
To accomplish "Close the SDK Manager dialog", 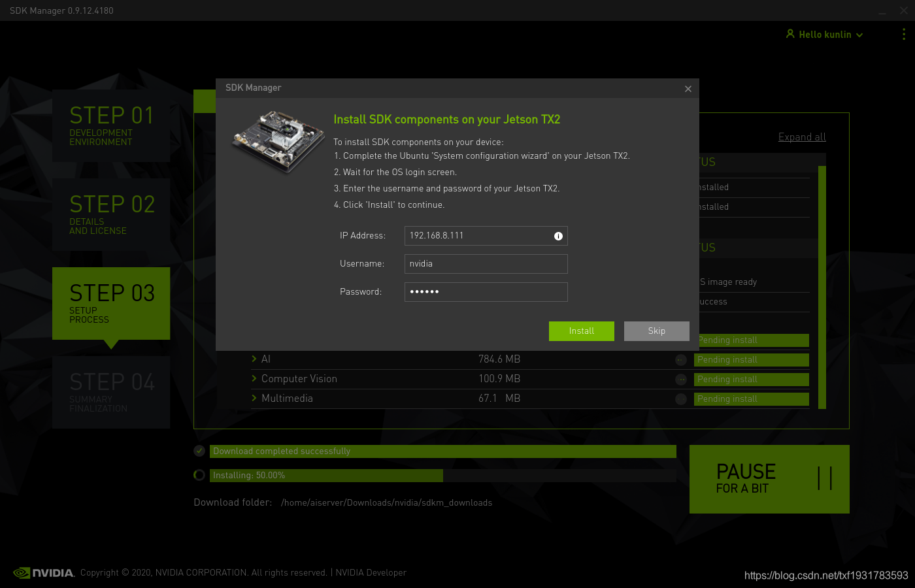I will click(x=688, y=89).
